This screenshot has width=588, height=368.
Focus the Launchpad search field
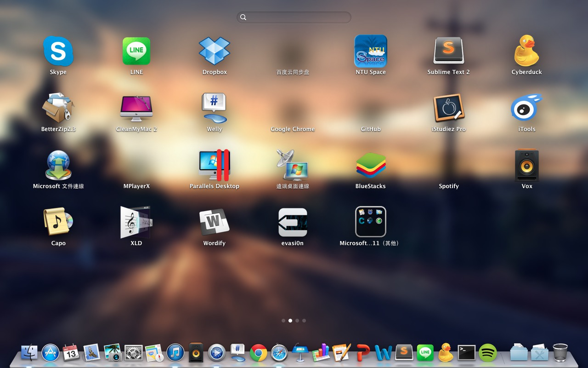[x=294, y=17]
